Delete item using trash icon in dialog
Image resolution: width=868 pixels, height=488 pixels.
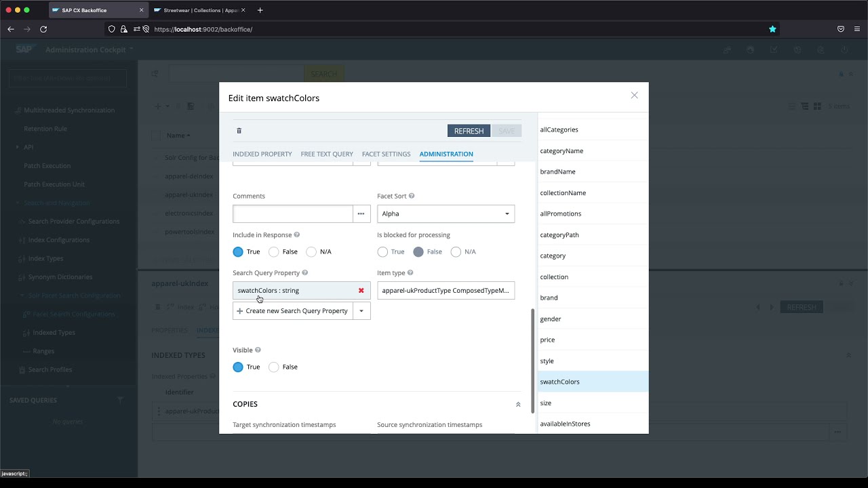239,131
